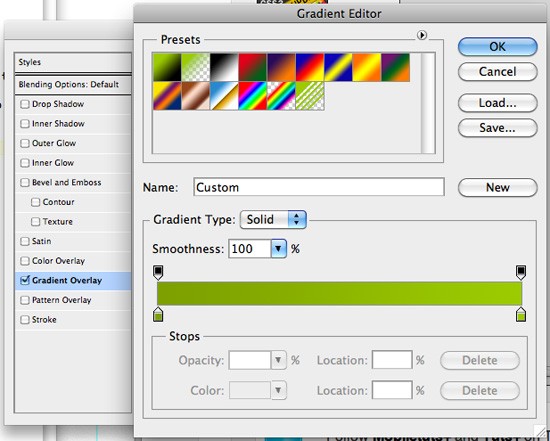This screenshot has width=550, height=441.
Task: Click the Load... button
Action: (x=497, y=103)
